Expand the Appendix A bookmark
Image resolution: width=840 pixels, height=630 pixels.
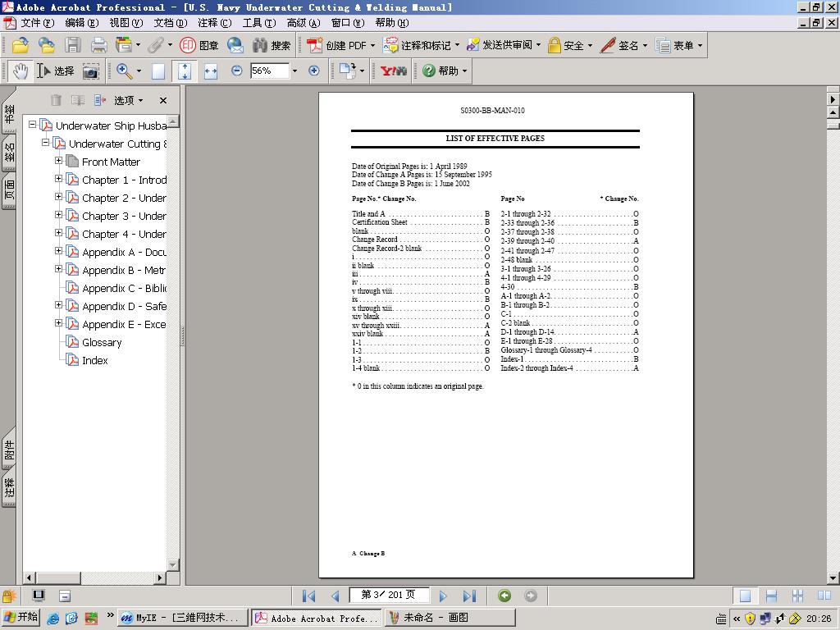click(x=58, y=251)
